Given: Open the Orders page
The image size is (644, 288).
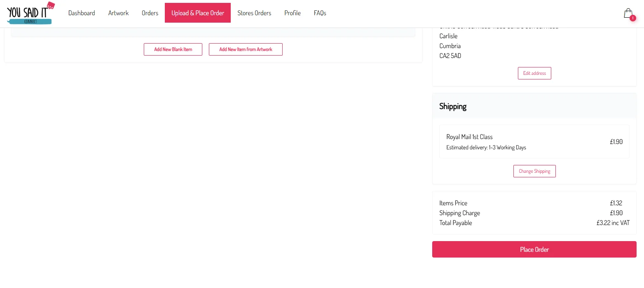Looking at the screenshot, I should (x=150, y=13).
